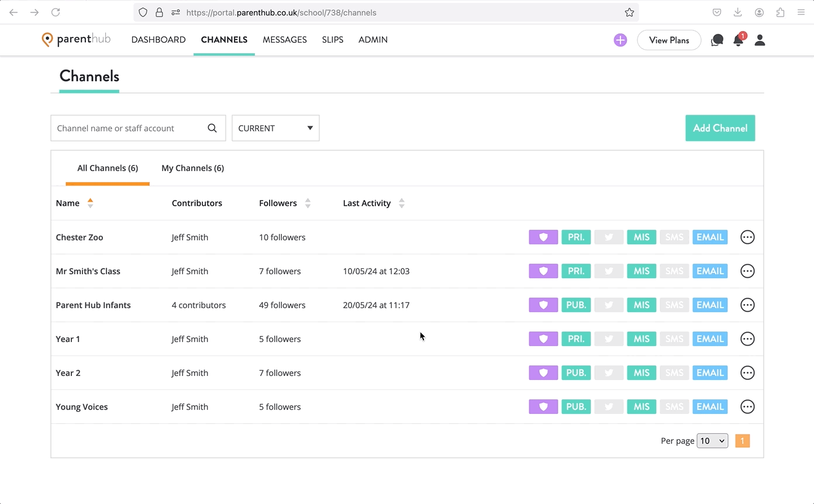Click the '20/05/24 at 11:17' activity cell
This screenshot has height=504, width=814.
(376, 305)
